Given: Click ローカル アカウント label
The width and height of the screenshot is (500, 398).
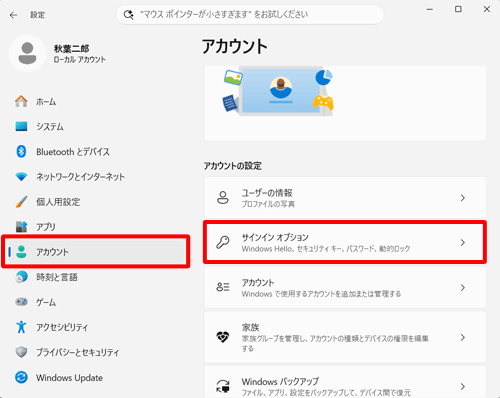Looking at the screenshot, I should 80,60.
